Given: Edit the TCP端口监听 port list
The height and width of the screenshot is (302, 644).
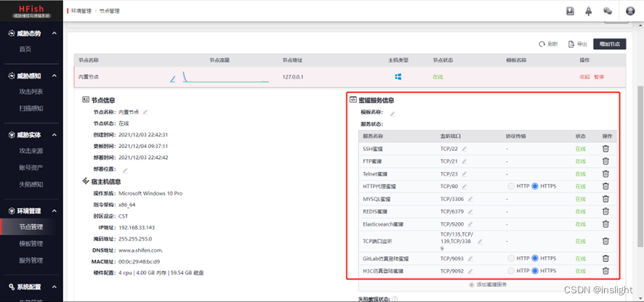Looking at the screenshot, I should pos(480,241).
